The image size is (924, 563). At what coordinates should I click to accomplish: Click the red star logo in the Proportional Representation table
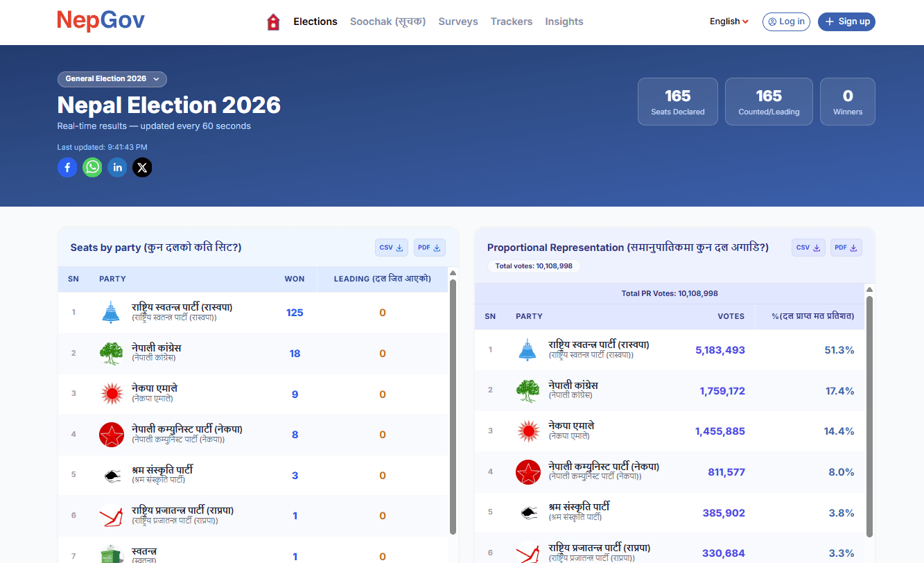click(528, 472)
